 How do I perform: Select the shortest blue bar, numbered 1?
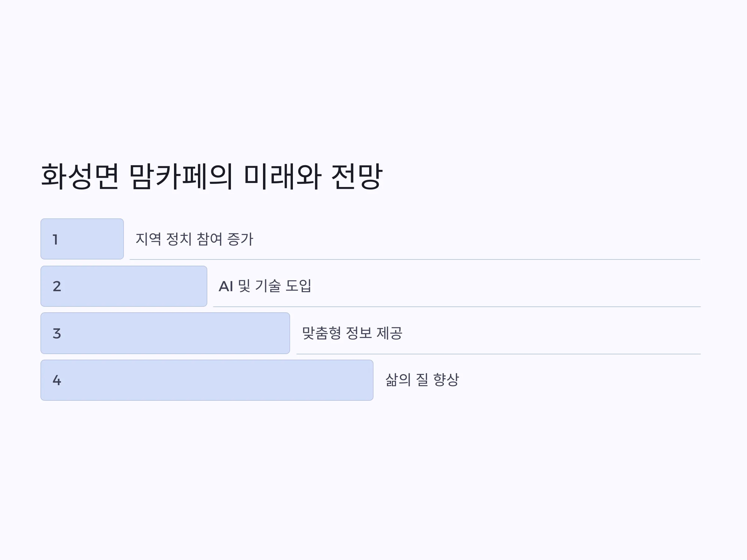(x=82, y=239)
